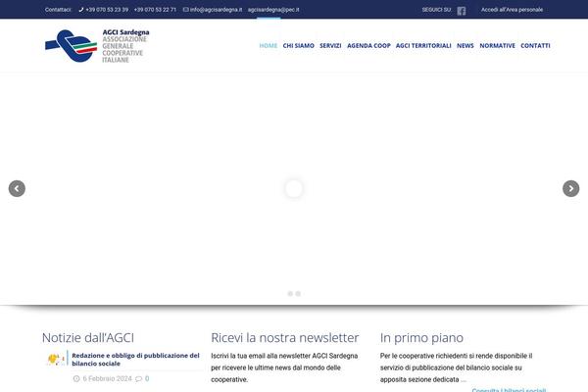Go to previous slide arrow
588x392 pixels.
[x=17, y=189]
